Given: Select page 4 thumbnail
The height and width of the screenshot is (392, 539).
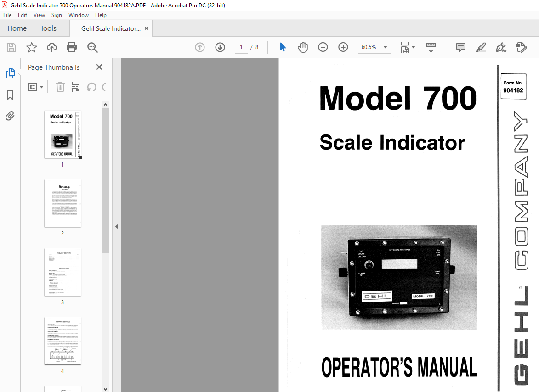Looking at the screenshot, I should pyautogui.click(x=62, y=341).
